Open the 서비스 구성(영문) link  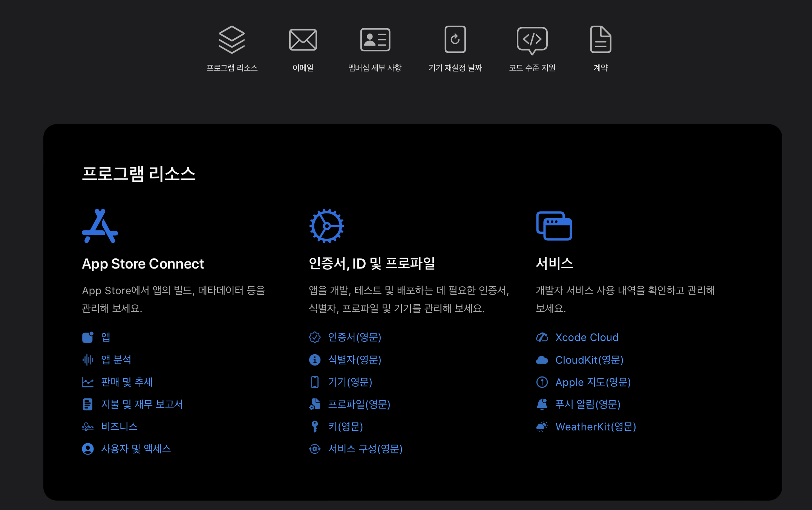click(x=365, y=449)
